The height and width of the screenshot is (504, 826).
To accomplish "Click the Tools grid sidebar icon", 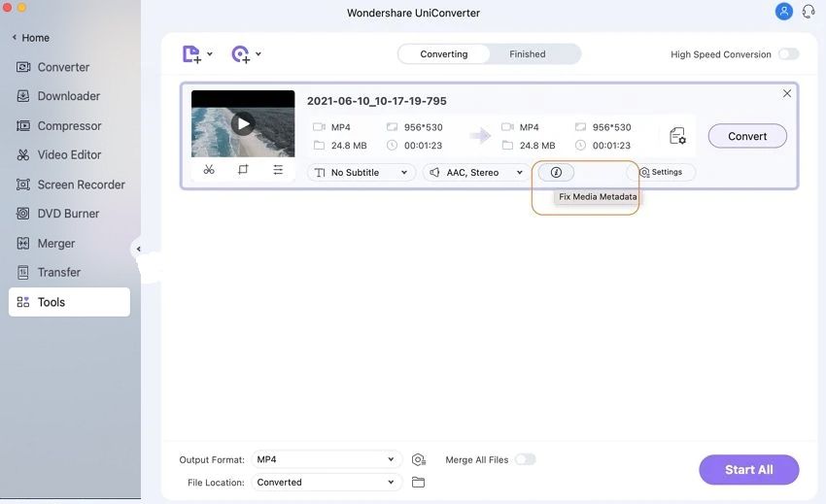I will coord(23,302).
